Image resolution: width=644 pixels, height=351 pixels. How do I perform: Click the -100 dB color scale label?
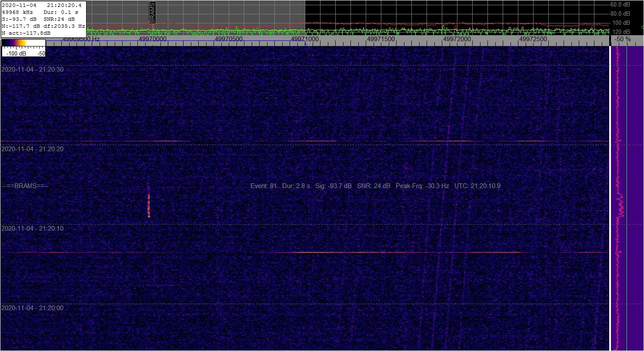click(x=16, y=53)
